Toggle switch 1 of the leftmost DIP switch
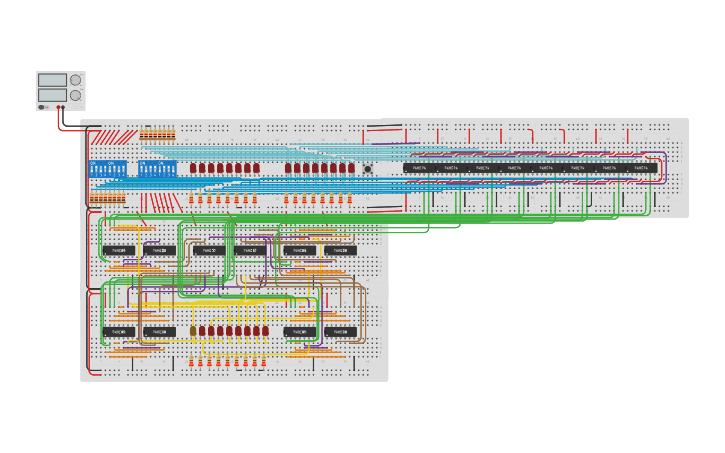The width and height of the screenshot is (725, 453). [92, 169]
